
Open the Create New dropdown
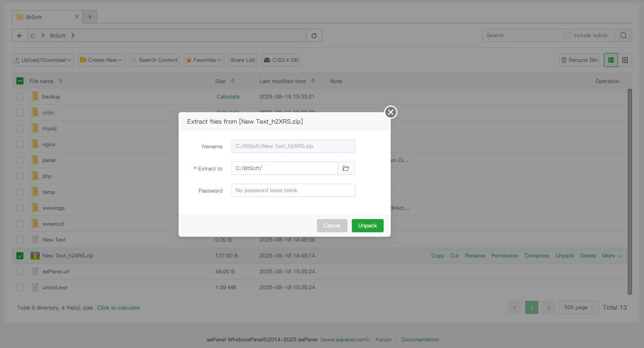(x=102, y=60)
